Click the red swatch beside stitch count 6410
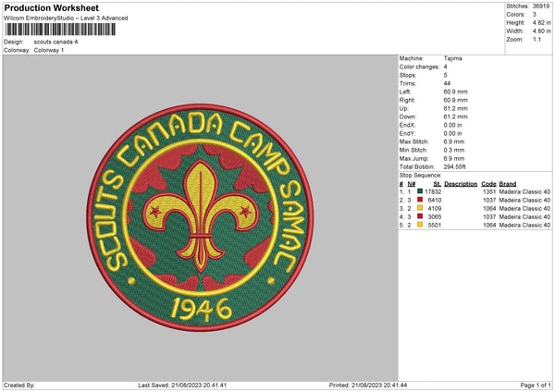 click(x=420, y=200)
